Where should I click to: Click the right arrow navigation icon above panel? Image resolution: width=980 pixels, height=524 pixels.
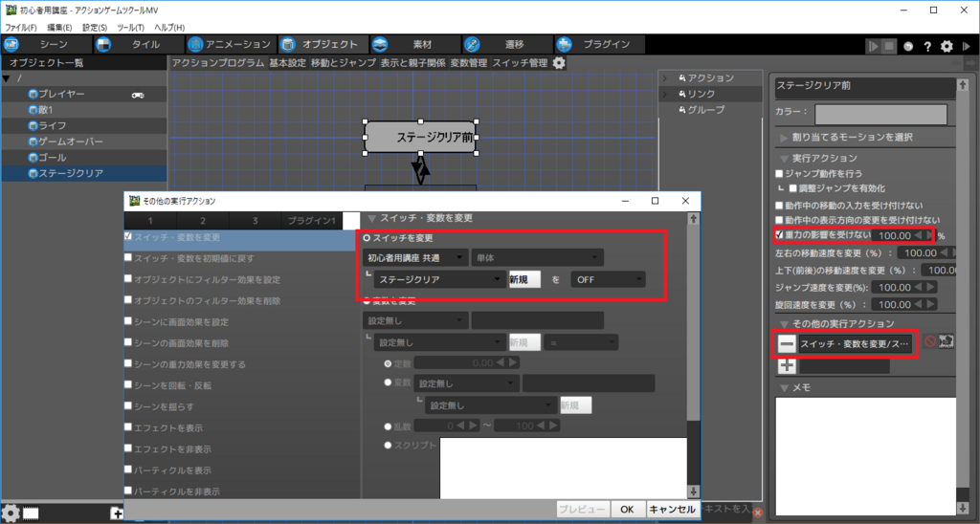click(972, 63)
